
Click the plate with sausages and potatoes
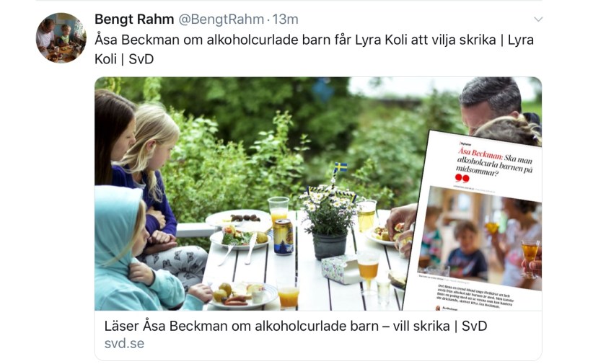click(244, 296)
